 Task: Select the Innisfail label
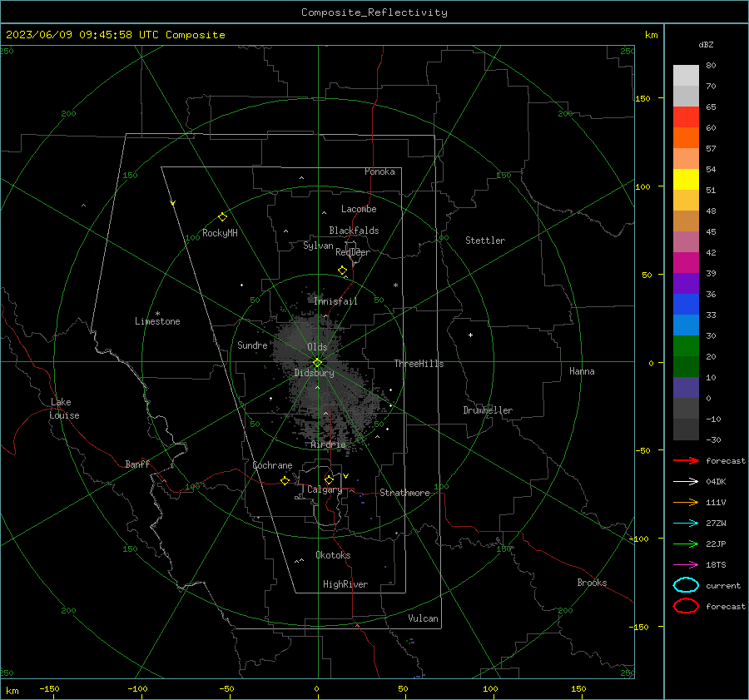[x=335, y=301]
